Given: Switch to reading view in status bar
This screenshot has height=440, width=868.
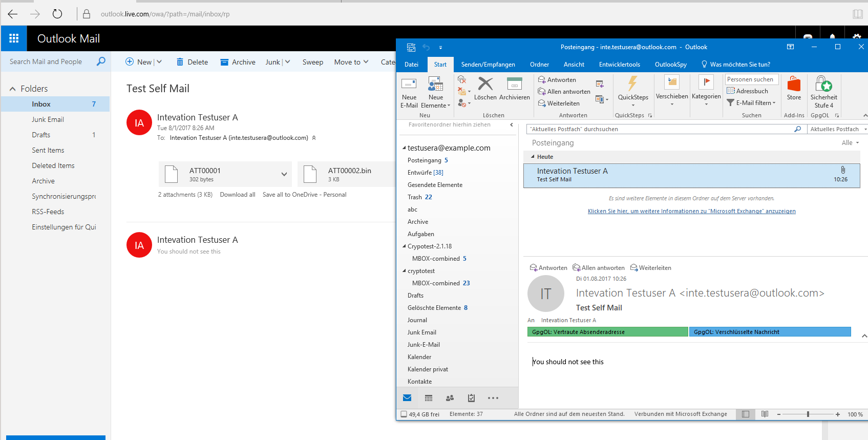Looking at the screenshot, I should click(765, 414).
